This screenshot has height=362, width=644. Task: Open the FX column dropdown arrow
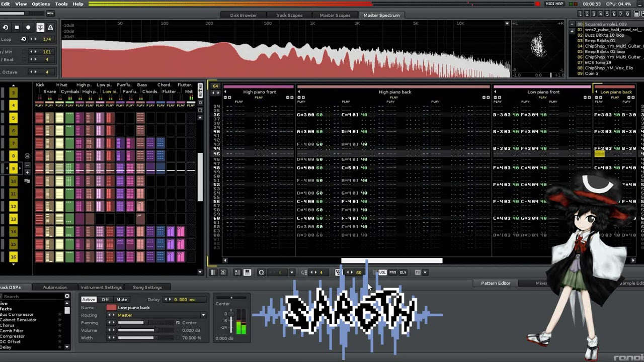[425, 273]
